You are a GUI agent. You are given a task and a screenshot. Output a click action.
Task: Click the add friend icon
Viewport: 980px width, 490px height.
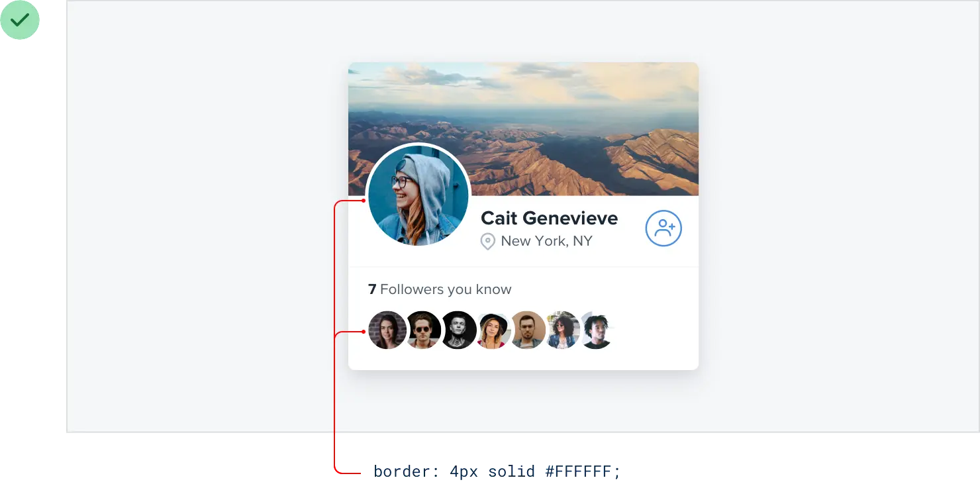663,228
